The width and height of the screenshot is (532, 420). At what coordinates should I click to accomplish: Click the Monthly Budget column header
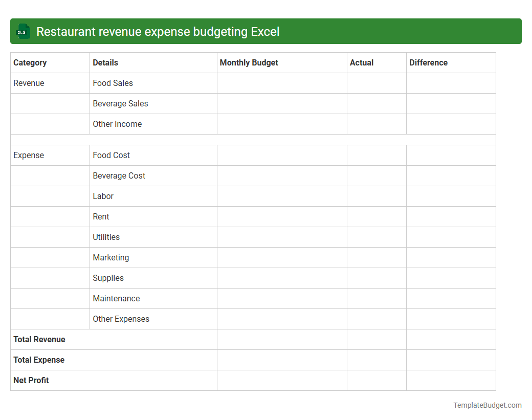point(249,62)
